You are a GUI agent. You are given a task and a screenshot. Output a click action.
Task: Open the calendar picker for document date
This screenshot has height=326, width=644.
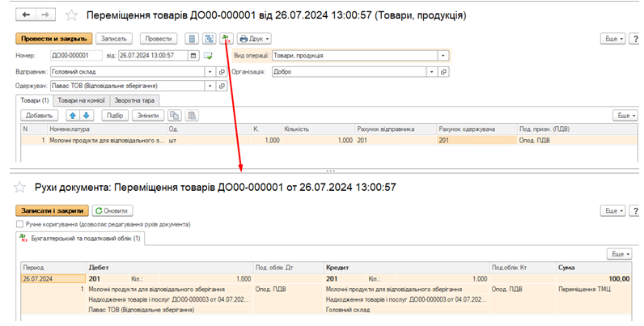pyautogui.click(x=193, y=55)
